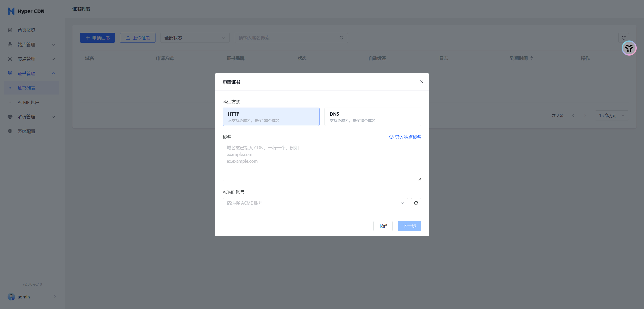Click the Hyper CDN logo icon
644x309 pixels.
point(11,11)
